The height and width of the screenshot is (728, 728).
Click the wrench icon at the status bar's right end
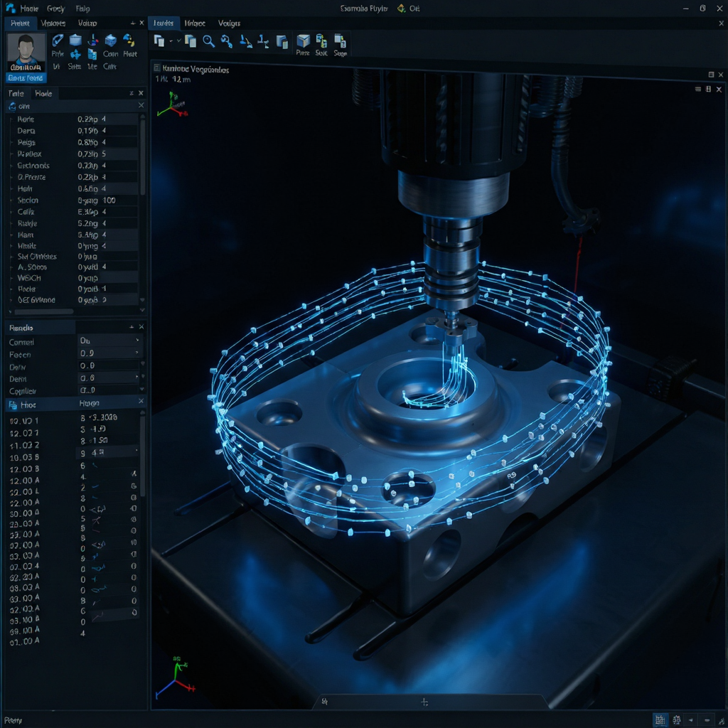tap(722, 721)
